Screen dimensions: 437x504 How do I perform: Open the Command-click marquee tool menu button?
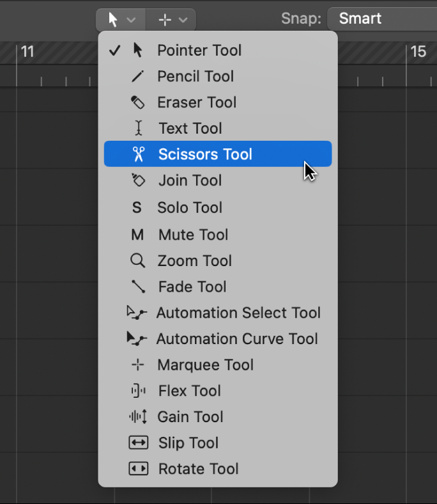[171, 20]
